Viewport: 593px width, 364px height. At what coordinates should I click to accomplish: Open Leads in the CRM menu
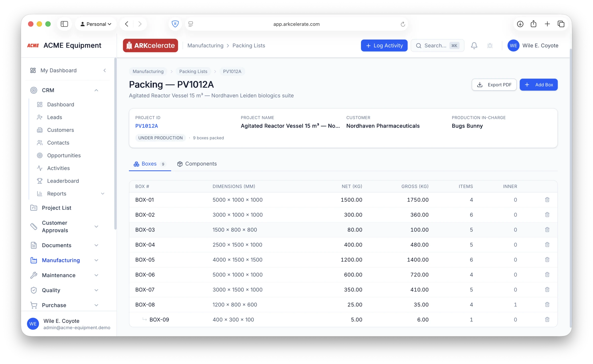click(55, 117)
